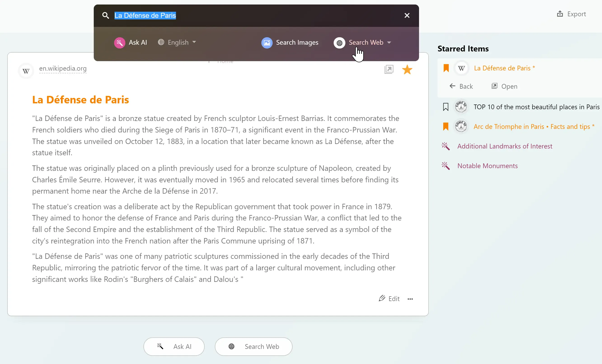Click the blue Search Images icon
Viewport: 602px width, 364px height.
267,43
